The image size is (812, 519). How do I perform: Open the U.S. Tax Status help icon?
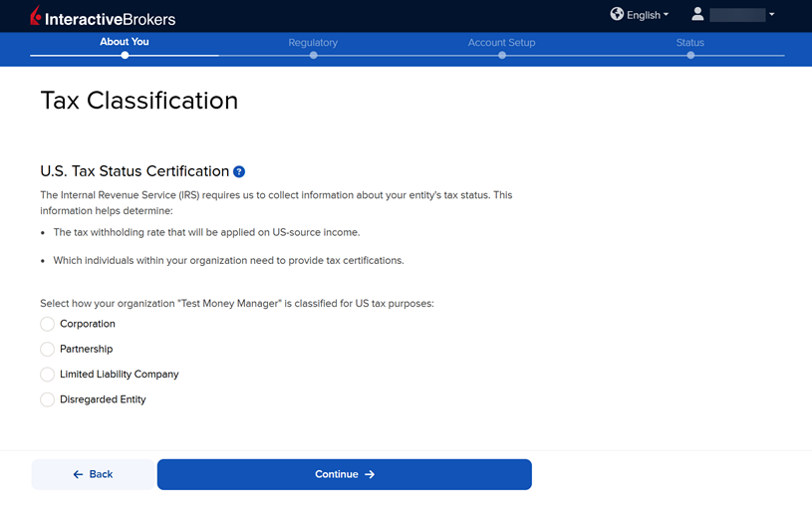[x=239, y=172]
